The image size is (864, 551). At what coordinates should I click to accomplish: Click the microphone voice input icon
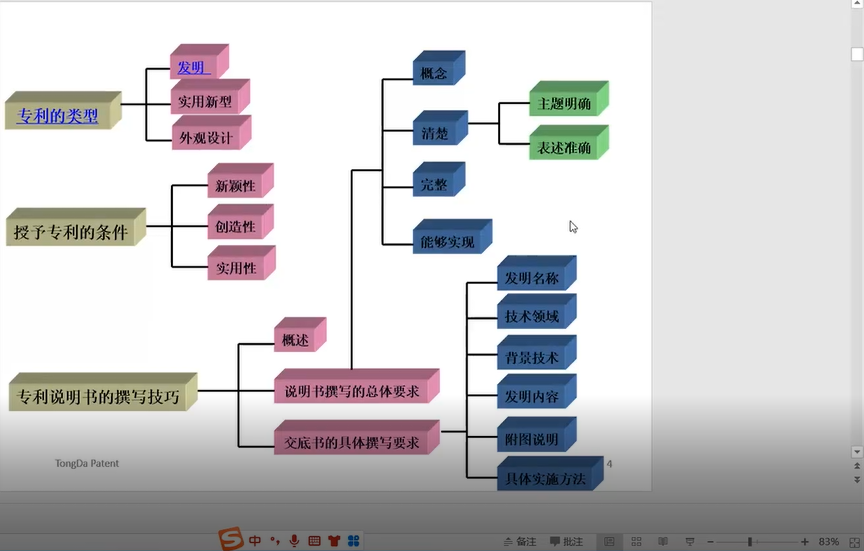294,541
